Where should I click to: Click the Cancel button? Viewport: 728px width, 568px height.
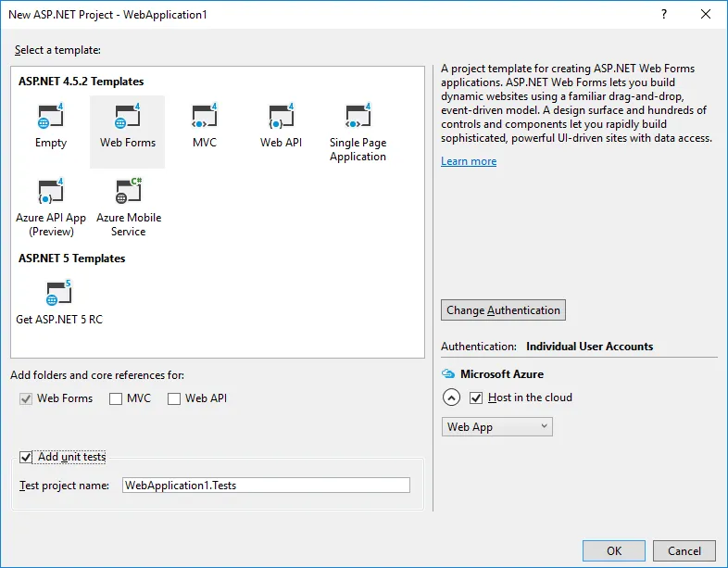pyautogui.click(x=684, y=550)
